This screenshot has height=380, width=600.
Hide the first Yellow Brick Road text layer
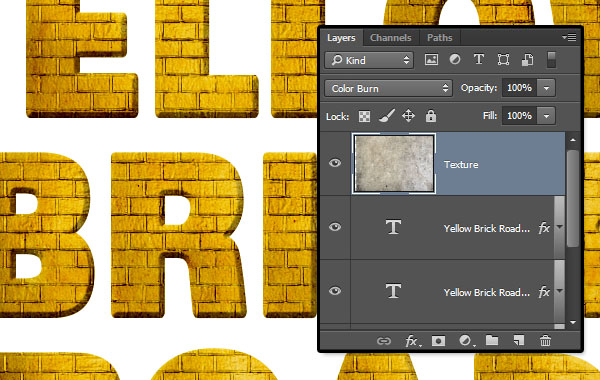click(335, 227)
